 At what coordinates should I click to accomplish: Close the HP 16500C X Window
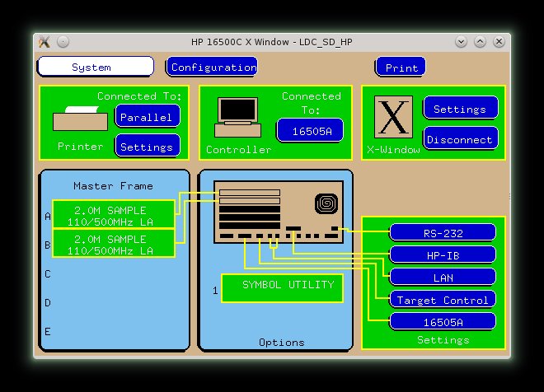point(499,42)
